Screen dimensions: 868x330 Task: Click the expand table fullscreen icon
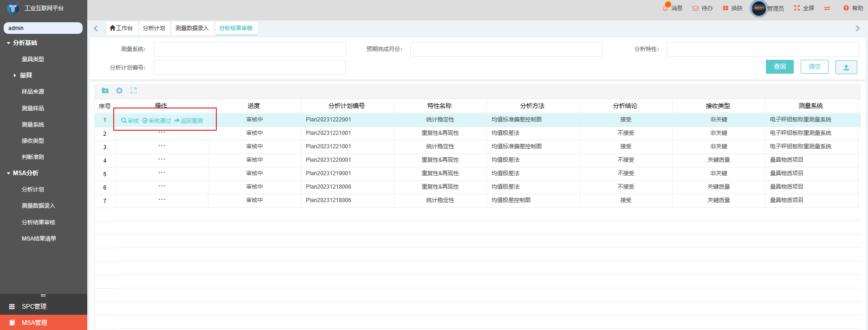click(133, 90)
